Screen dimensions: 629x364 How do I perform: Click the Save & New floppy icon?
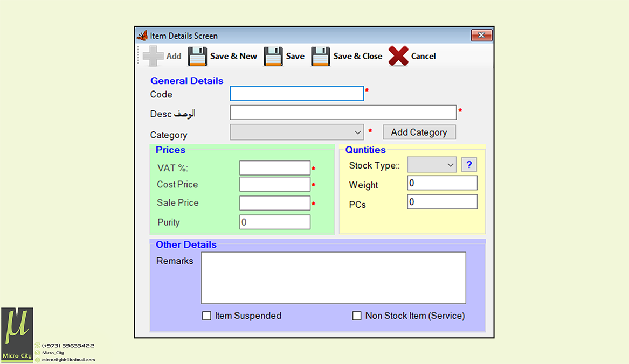coord(198,56)
